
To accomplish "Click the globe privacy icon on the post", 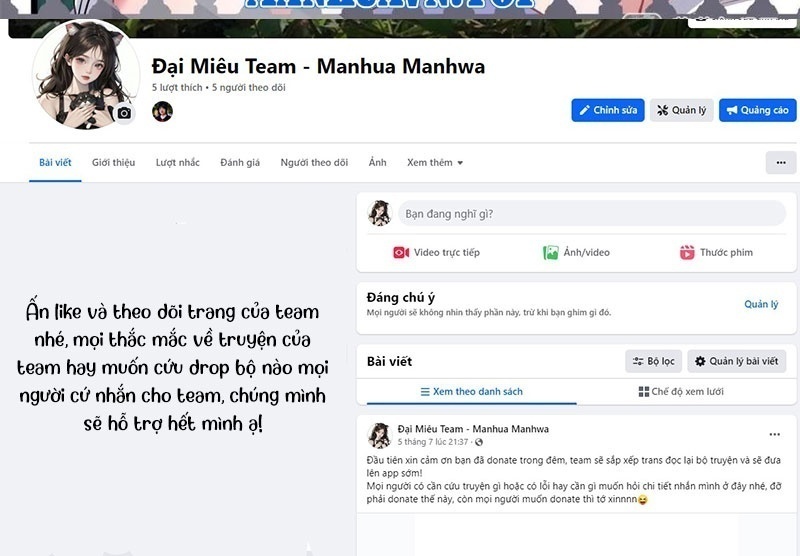I will pos(479,442).
